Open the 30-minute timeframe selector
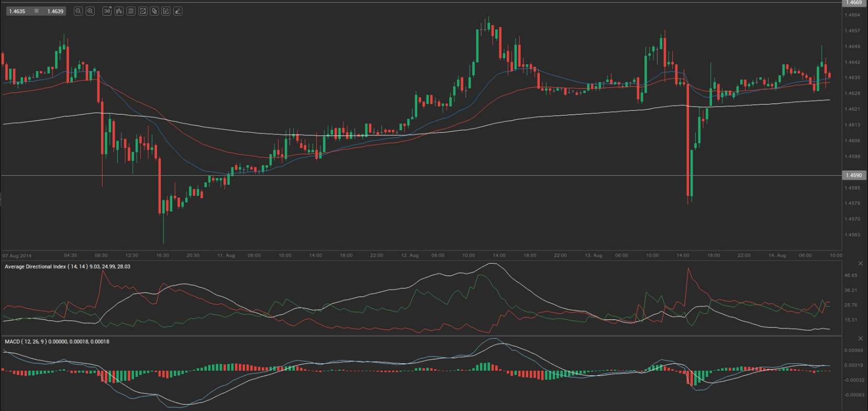Image resolution: width=868 pixels, height=411 pixels. pos(107,11)
